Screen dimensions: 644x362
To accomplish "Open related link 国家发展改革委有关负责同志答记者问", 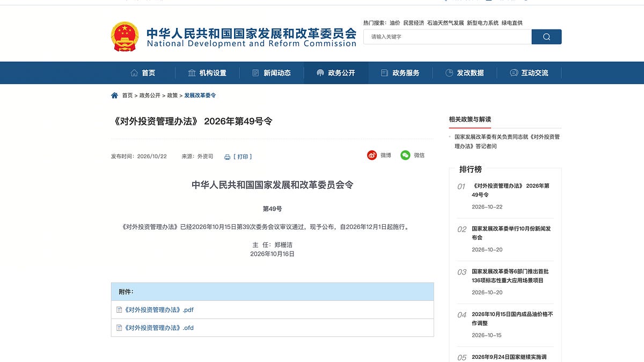I will pyautogui.click(x=507, y=142).
